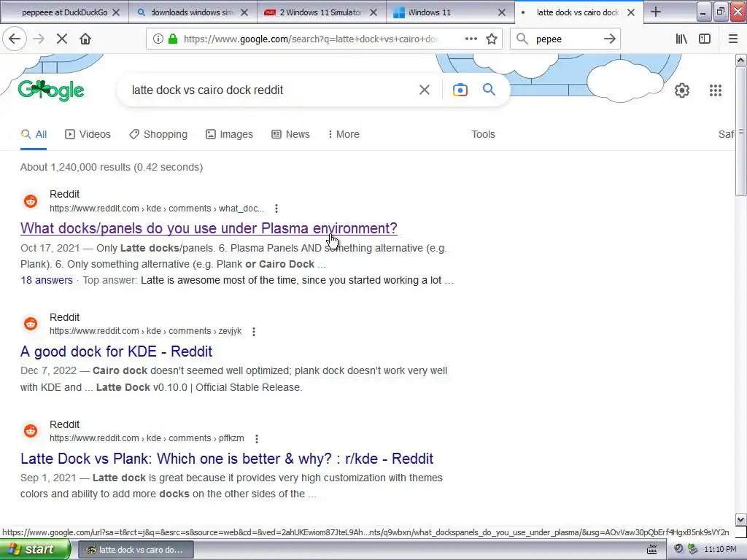Open What docks/panels Plasma environment link

point(209,228)
